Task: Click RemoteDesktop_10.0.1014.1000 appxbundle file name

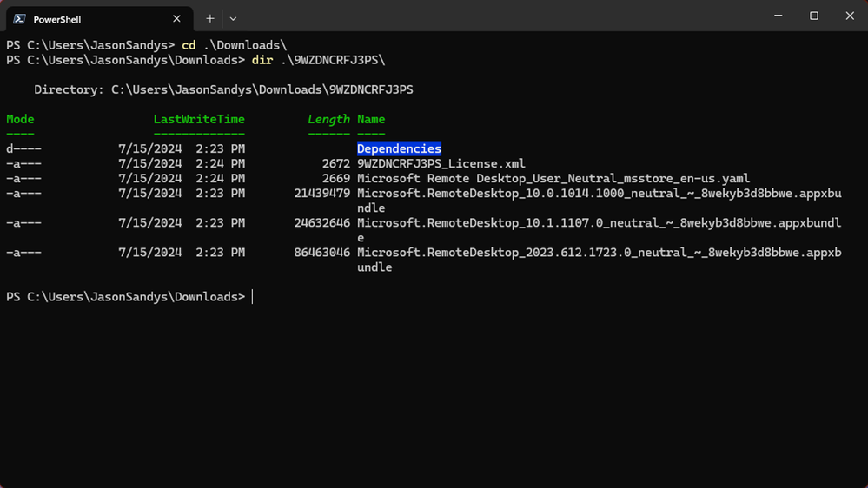Action: [x=599, y=201]
